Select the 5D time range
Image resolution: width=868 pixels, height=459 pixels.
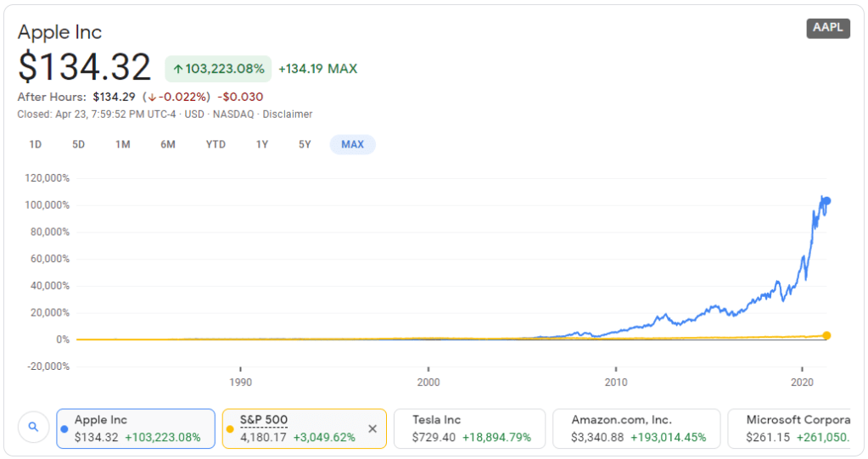79,144
